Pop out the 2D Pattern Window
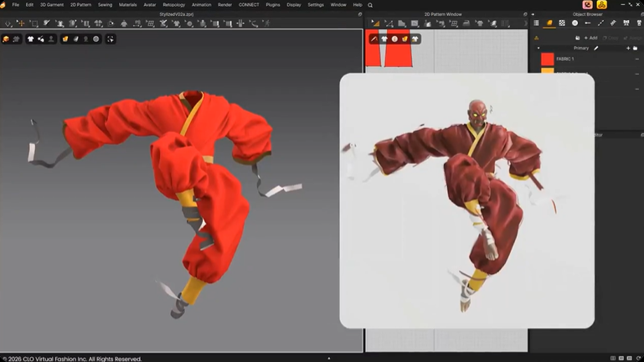Screen dimensions: 644x362 click(x=525, y=14)
